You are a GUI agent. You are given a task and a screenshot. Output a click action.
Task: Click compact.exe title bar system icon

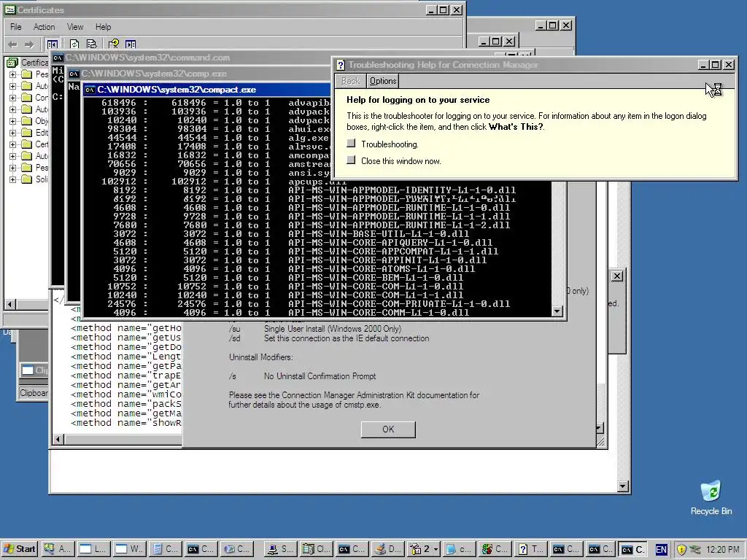click(90, 90)
